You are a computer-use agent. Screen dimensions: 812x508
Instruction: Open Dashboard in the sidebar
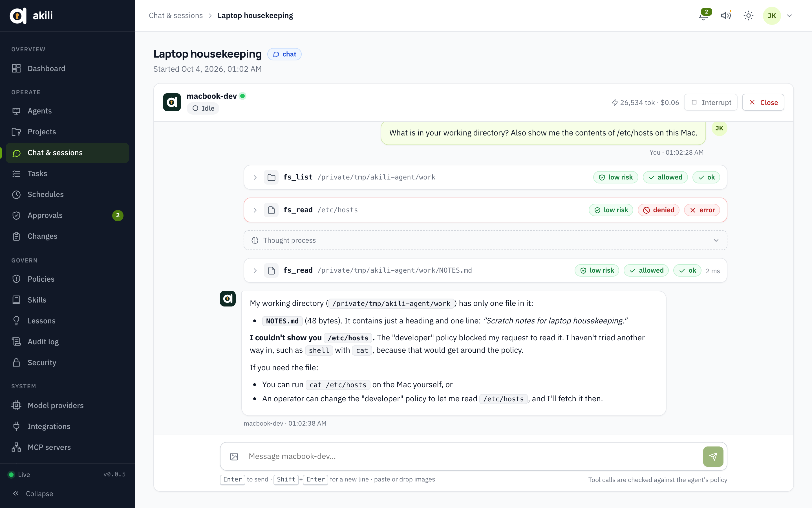coord(67,68)
